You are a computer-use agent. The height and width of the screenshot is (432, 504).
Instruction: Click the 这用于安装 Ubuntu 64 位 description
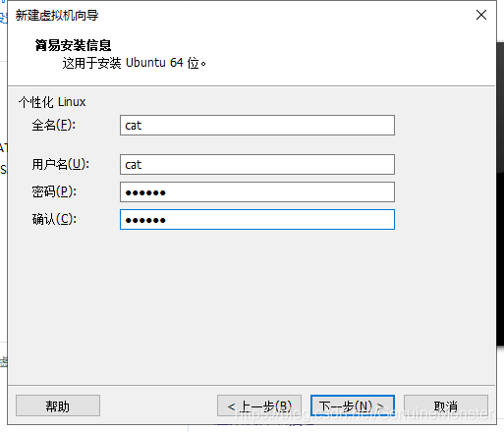[134, 63]
